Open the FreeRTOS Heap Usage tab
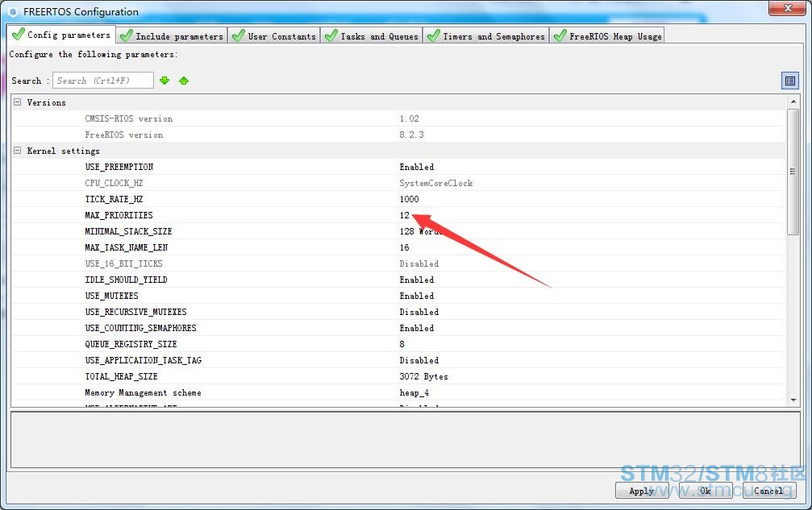Image resolution: width=812 pixels, height=510 pixels. (x=607, y=36)
